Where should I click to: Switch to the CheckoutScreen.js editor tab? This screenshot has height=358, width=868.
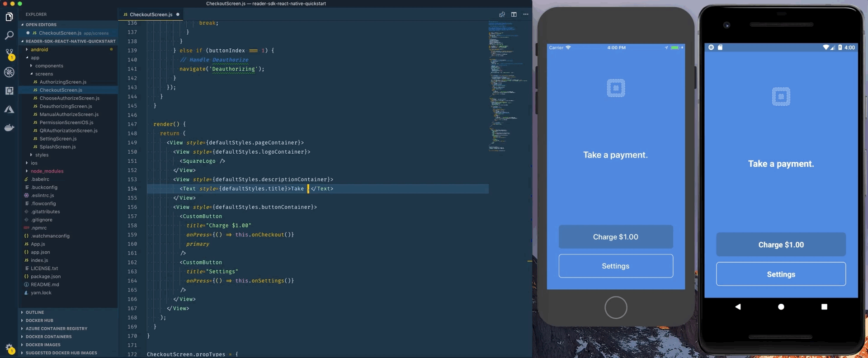(x=151, y=14)
